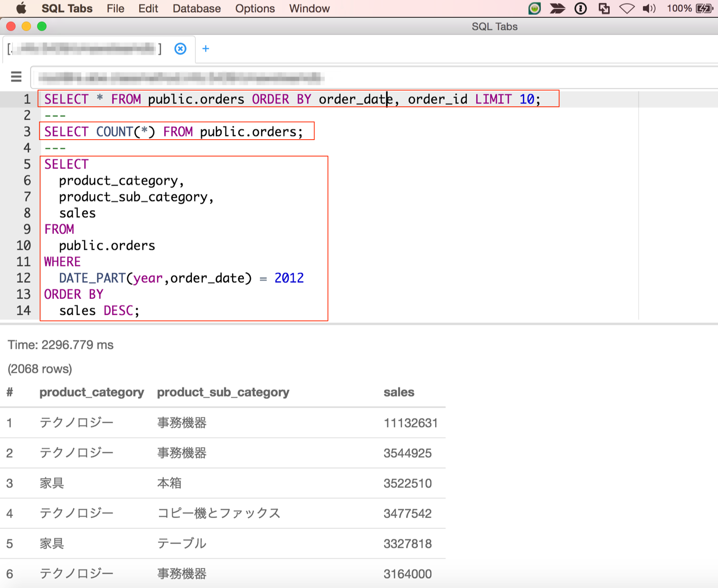Open the sidebar via hamburger menu icon
Screen dimensions: 718x588
(16, 77)
